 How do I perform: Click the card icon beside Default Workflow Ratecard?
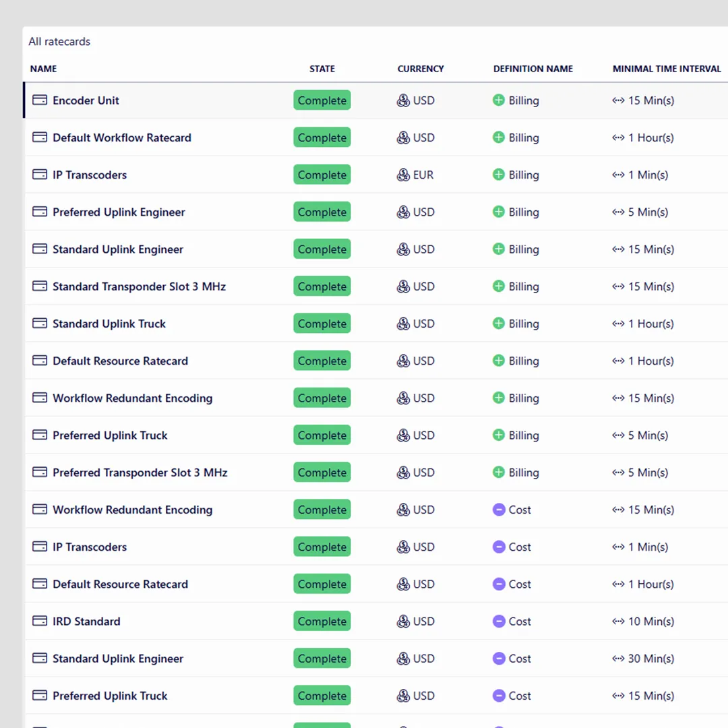(40, 138)
